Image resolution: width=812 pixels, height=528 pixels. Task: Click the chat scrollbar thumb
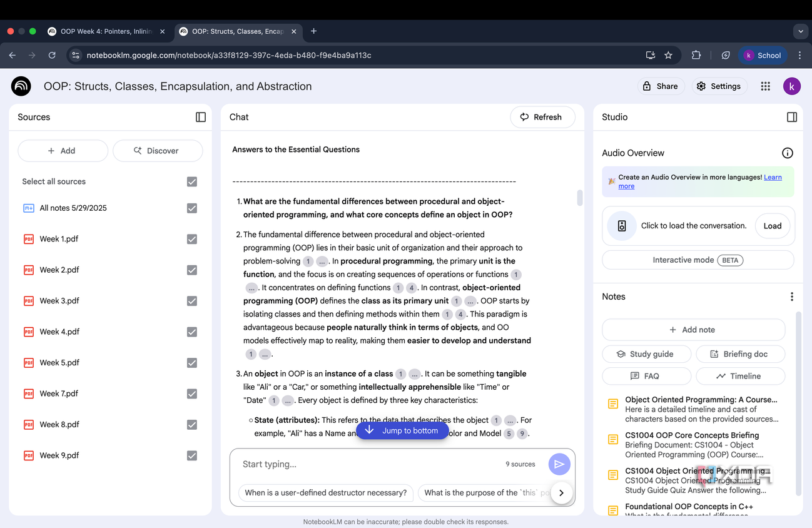[x=580, y=198]
